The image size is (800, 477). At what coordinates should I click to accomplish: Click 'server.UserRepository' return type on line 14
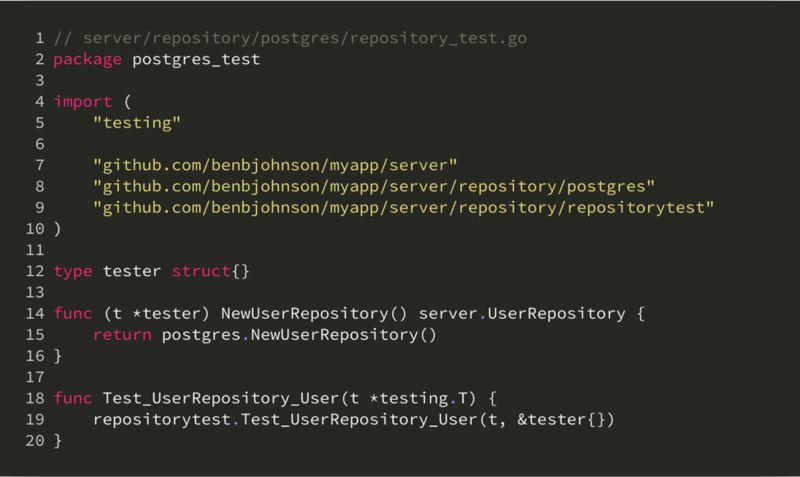coord(540,313)
